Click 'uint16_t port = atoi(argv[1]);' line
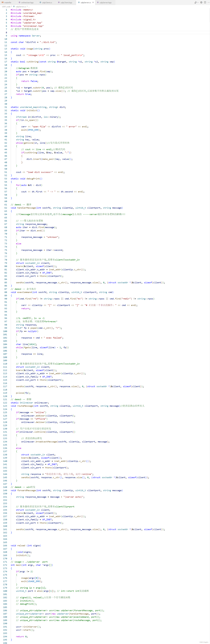The height and width of the screenshot is (644, 210). click(x=52, y=591)
